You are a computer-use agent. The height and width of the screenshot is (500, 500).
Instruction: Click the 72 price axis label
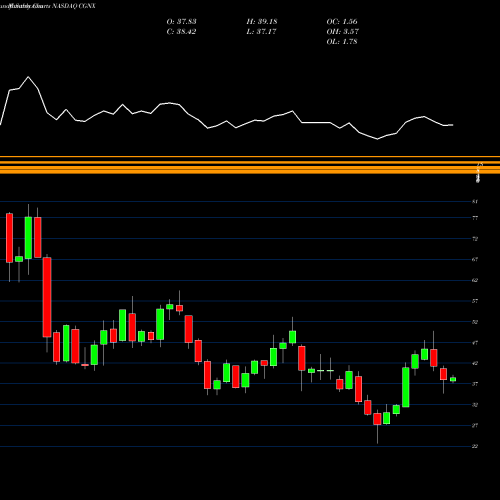click(x=475, y=239)
